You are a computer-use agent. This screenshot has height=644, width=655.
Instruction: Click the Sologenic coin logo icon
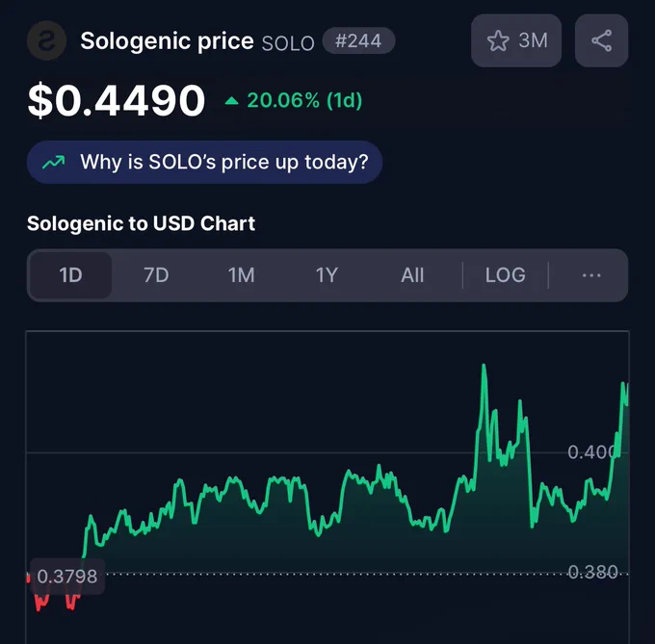(x=46, y=40)
